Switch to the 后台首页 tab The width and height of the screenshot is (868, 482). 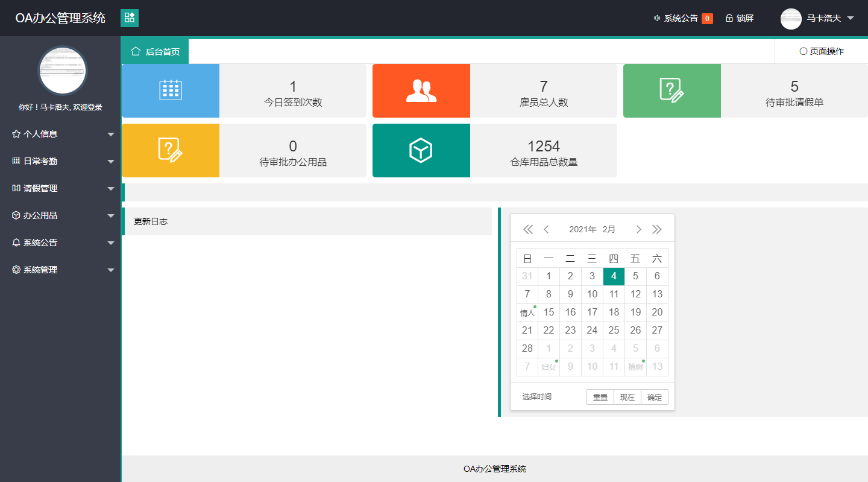coord(154,51)
